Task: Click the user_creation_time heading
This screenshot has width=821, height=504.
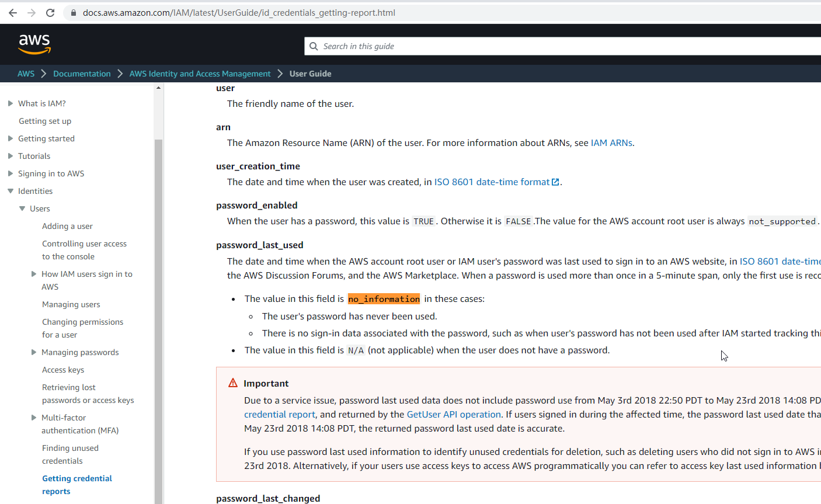Action: tap(258, 166)
